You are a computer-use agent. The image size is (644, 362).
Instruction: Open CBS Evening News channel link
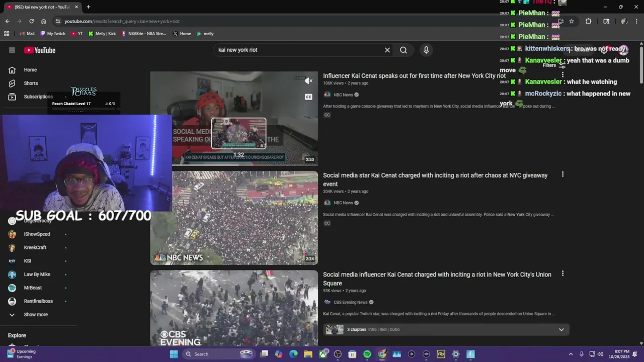coord(350,302)
